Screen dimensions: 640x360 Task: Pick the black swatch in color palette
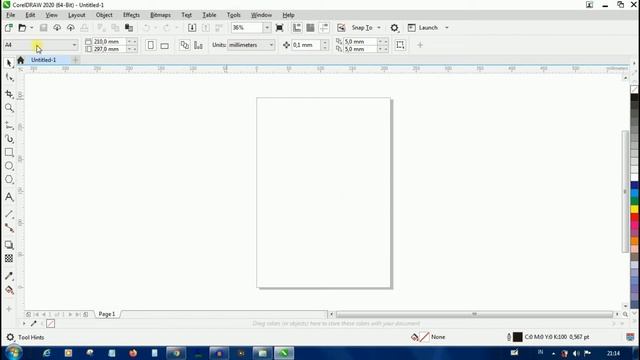(635, 98)
